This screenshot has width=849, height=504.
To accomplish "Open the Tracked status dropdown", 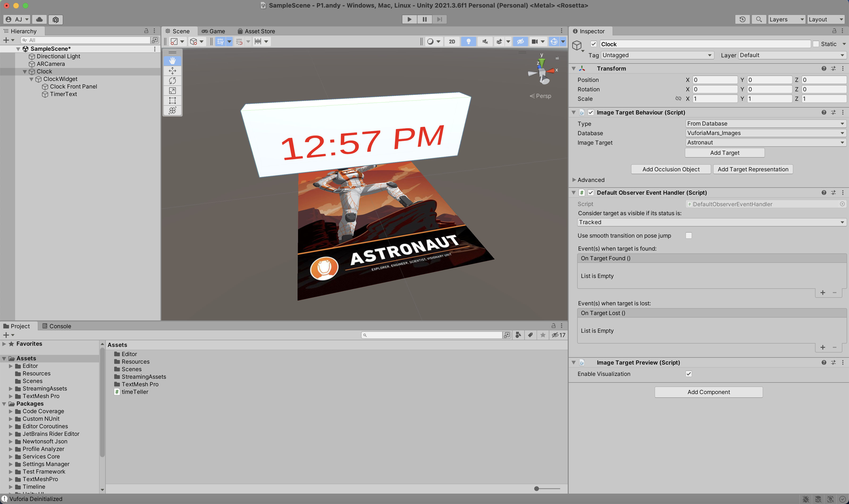I will pos(712,223).
